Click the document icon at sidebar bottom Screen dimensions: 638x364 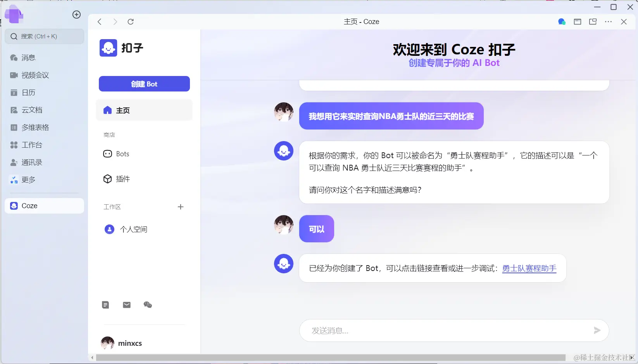click(x=105, y=305)
